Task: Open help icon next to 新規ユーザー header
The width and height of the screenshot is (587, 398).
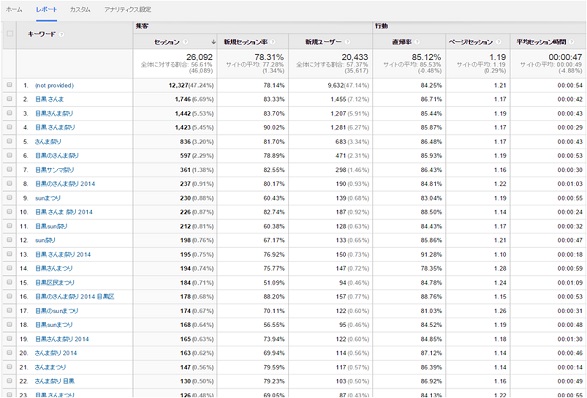Action: coord(347,42)
